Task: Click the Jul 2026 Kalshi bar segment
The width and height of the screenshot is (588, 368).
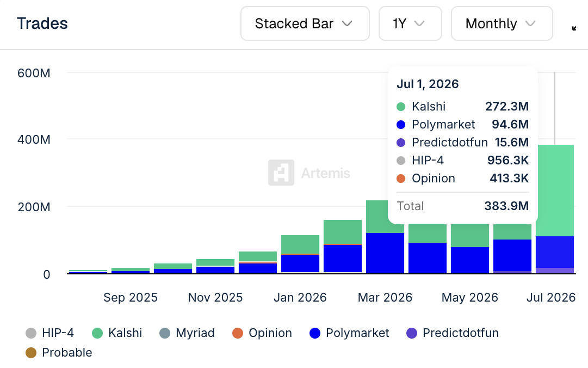Action: pyautogui.click(x=555, y=190)
